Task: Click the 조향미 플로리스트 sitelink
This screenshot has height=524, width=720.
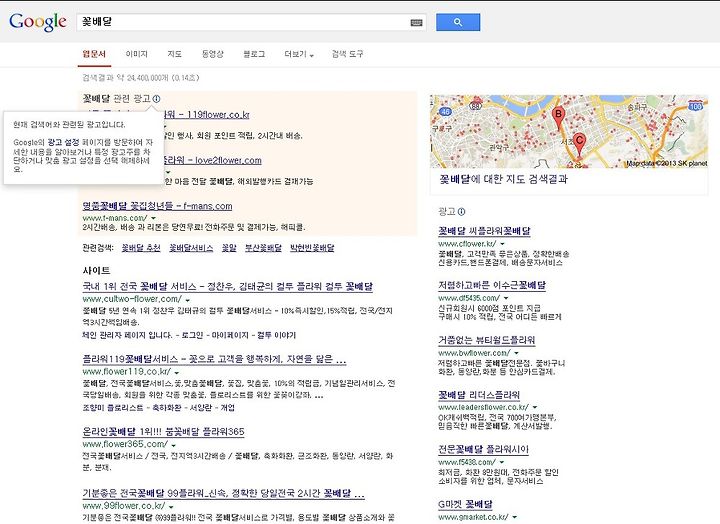Action: pyautogui.click(x=113, y=408)
